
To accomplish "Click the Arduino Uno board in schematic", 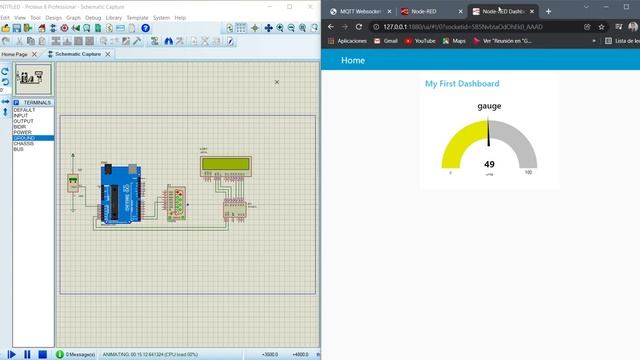I will (121, 194).
